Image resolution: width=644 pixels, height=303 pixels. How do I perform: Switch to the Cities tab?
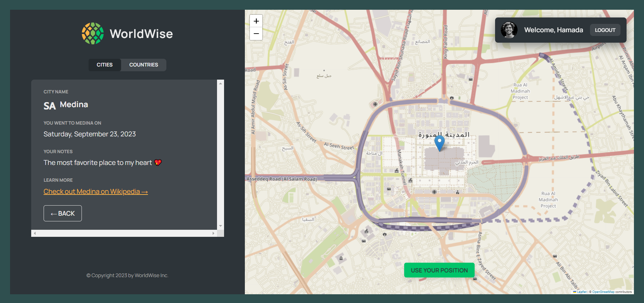click(x=105, y=65)
